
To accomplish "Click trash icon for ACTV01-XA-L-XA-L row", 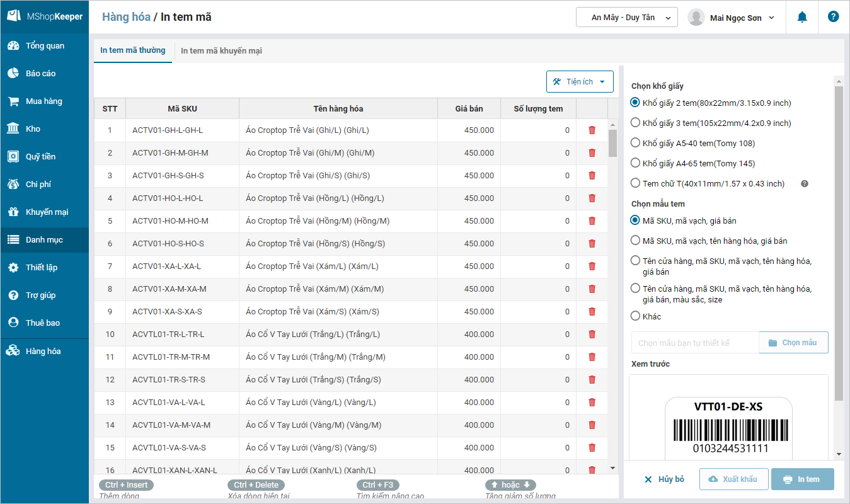I will [592, 266].
